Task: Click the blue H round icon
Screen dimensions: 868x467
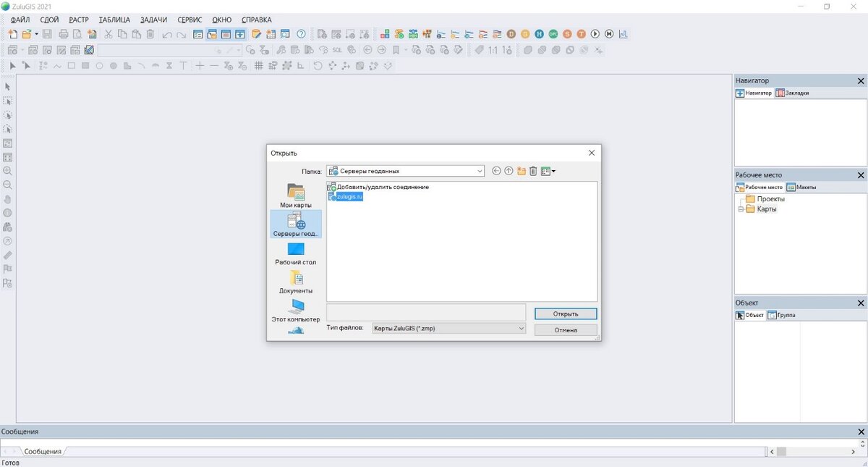Action: [x=539, y=34]
